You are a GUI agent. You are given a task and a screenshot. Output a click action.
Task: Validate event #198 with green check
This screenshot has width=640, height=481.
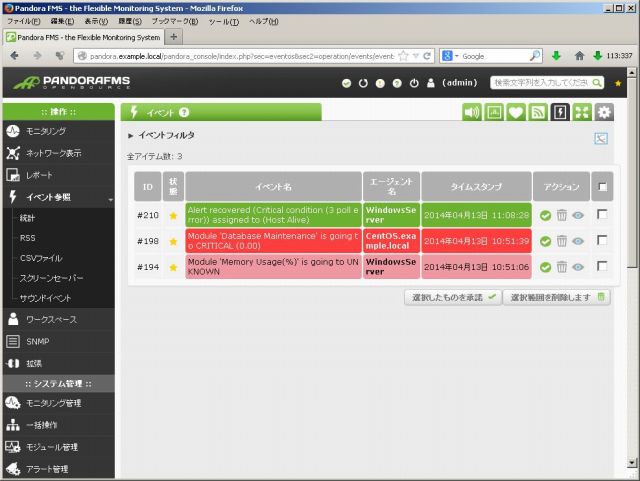[x=545, y=241]
